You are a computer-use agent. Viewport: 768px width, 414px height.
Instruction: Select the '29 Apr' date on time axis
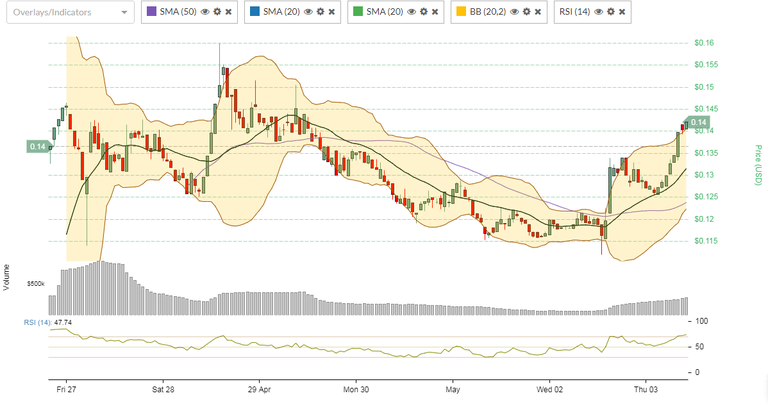259,390
